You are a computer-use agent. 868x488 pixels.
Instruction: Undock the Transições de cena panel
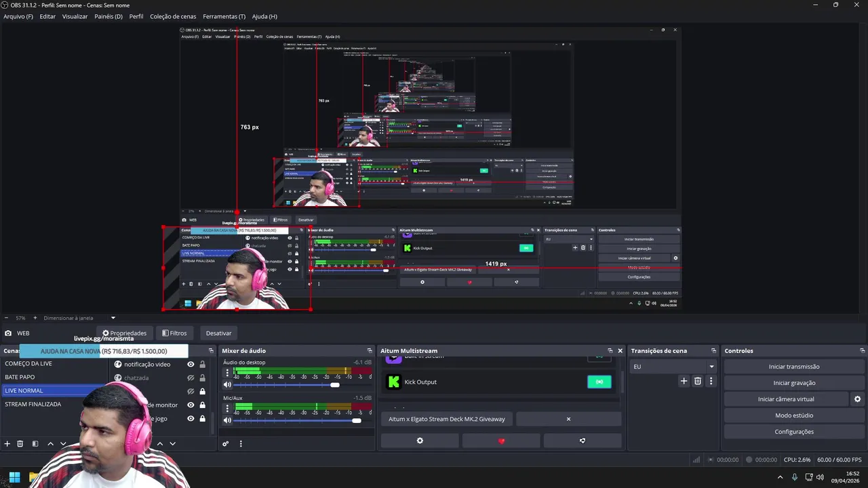click(713, 351)
